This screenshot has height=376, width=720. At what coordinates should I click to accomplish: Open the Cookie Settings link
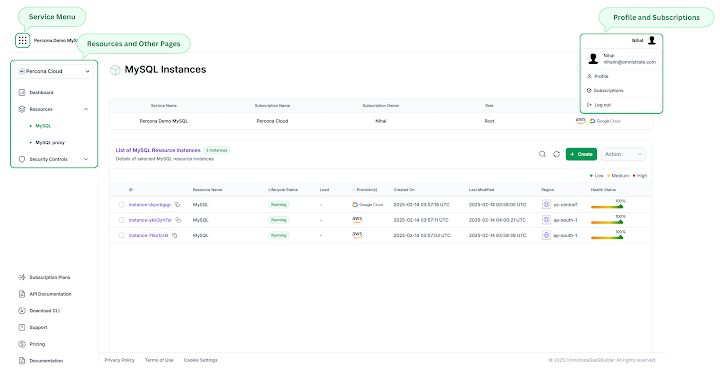pyautogui.click(x=201, y=360)
